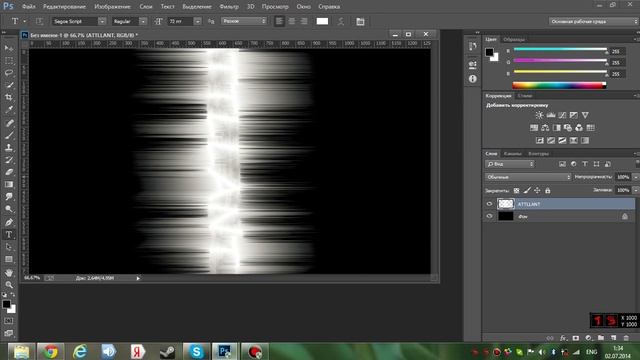Screen dimensions: 640x360
Task: Select the Pen tool
Action: tap(9, 222)
